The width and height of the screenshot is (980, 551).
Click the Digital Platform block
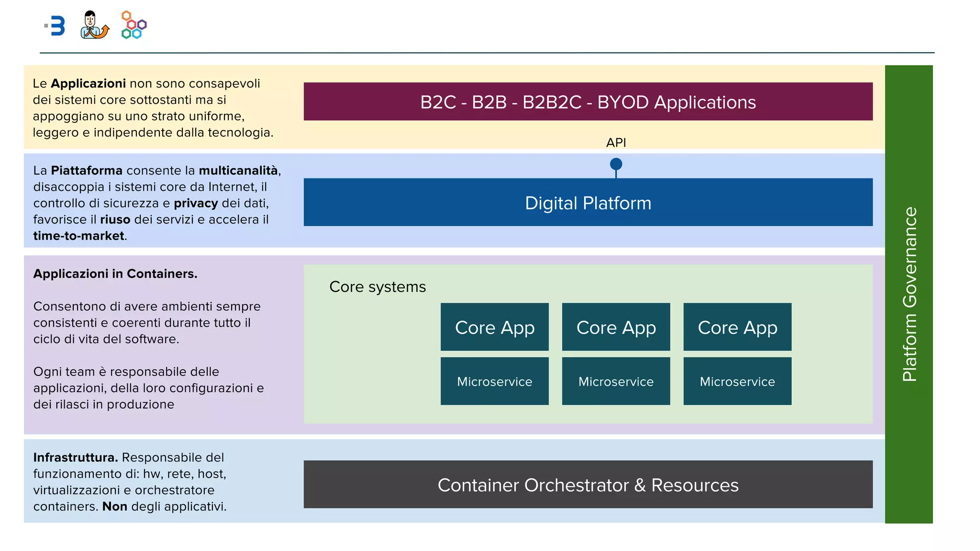click(588, 202)
